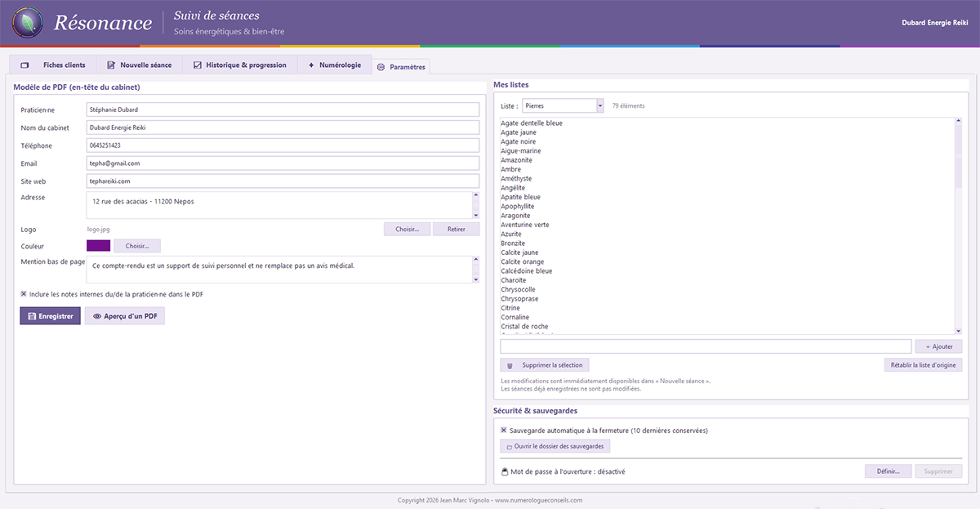Click the padlock icon beside Mot de passe
The image size is (980, 509).
point(505,471)
